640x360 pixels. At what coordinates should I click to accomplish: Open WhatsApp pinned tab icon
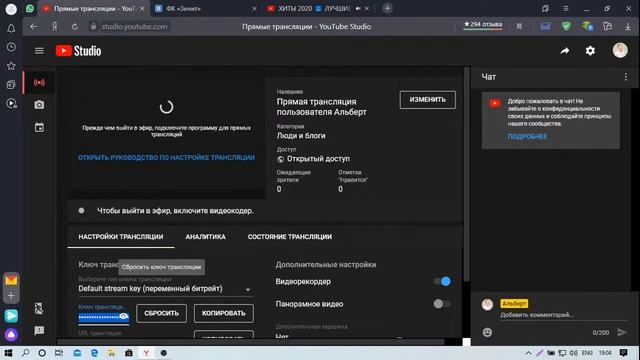coord(30,8)
